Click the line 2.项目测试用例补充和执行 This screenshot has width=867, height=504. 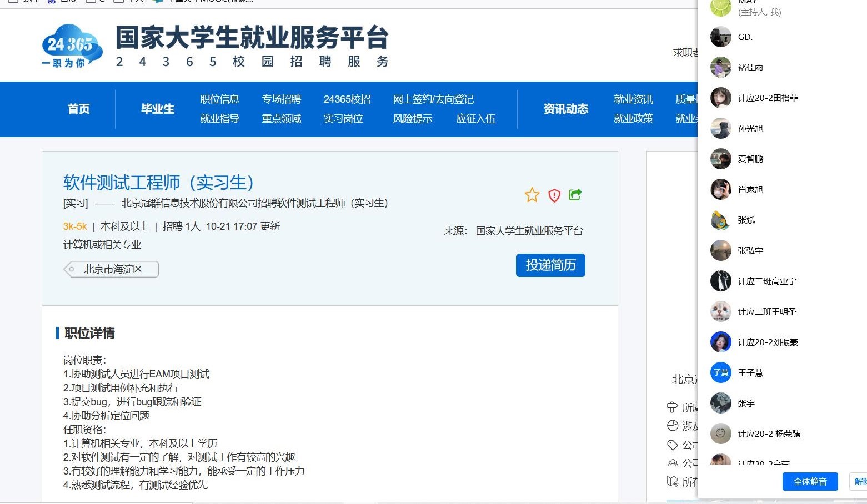(x=121, y=388)
